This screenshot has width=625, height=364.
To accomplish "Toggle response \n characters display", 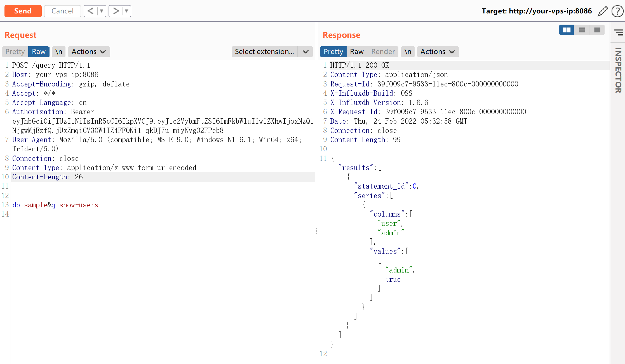I will pos(408,52).
